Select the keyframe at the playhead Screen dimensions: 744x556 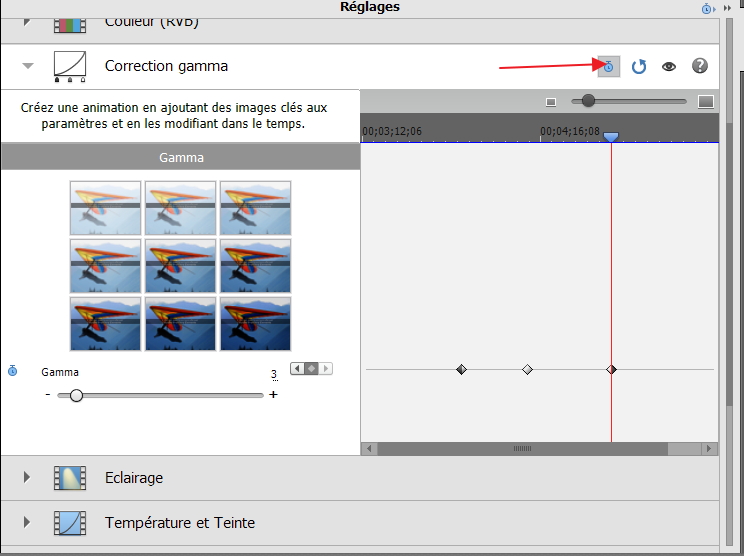[611, 369]
